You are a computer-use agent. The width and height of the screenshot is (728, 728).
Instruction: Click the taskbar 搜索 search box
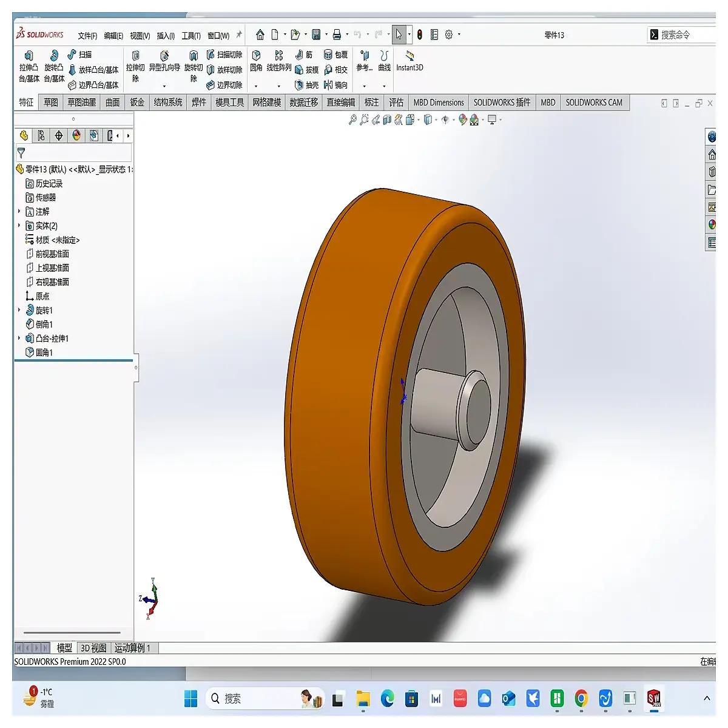[265, 699]
